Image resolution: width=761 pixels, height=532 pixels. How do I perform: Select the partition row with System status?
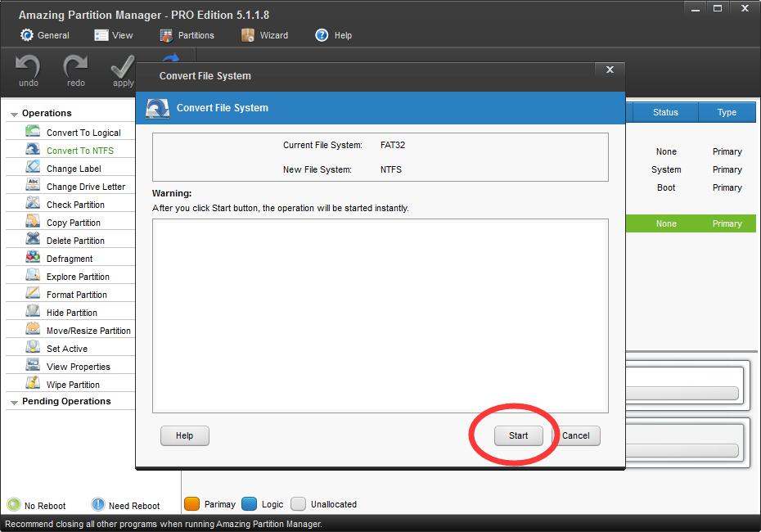click(x=691, y=169)
